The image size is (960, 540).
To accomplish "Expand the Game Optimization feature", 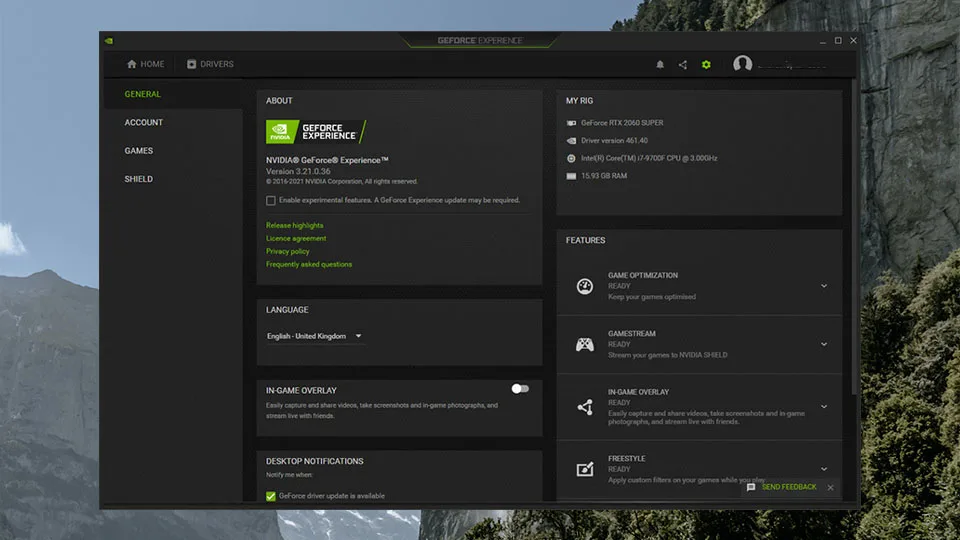I will pos(824,286).
